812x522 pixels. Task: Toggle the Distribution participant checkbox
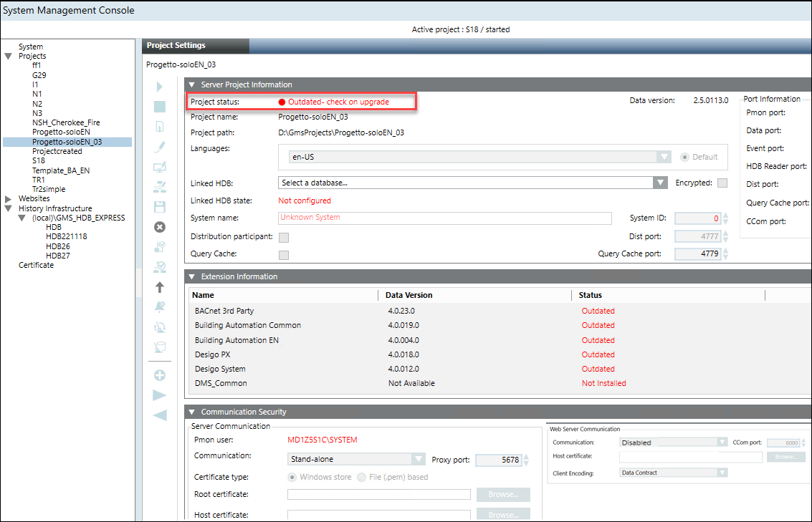pos(284,237)
